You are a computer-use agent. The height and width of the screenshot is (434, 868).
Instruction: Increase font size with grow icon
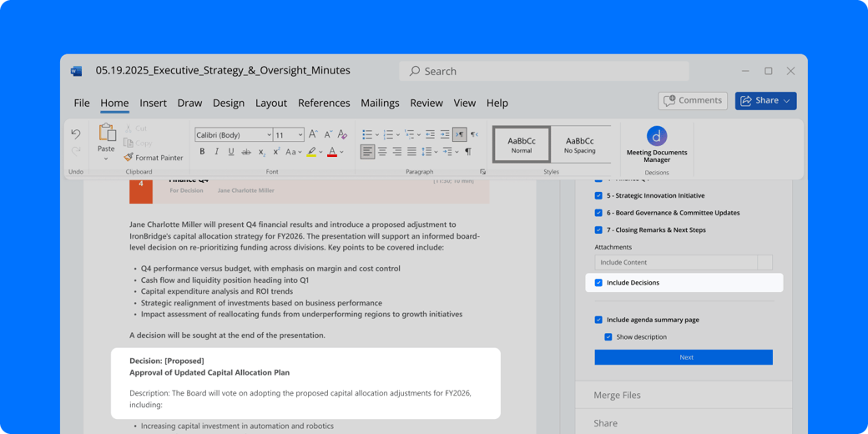pos(313,134)
